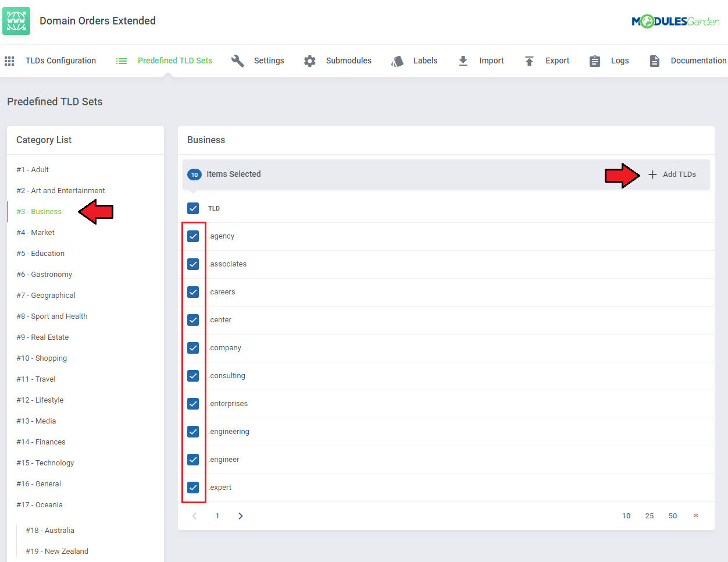Select category #13 - Media
Viewport: 728px width, 562px height.
pyautogui.click(x=36, y=421)
